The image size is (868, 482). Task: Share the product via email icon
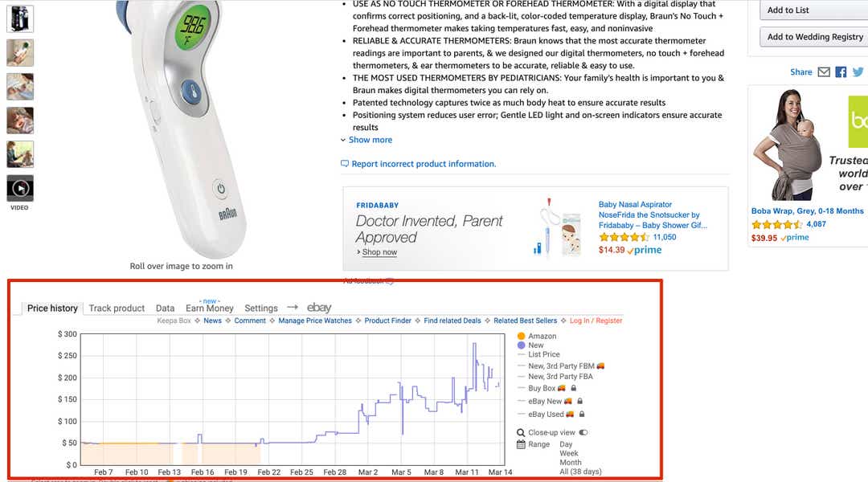824,72
